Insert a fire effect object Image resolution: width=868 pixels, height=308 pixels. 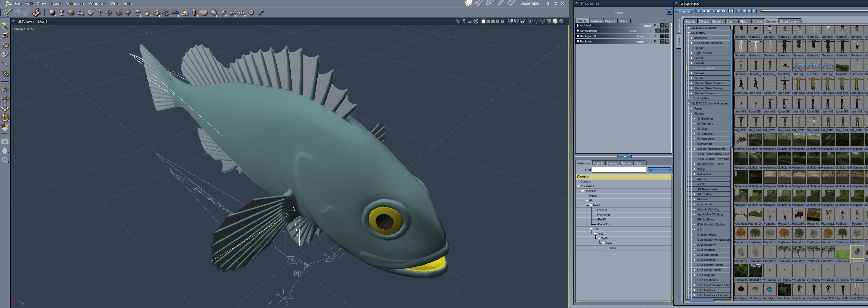click(x=147, y=12)
